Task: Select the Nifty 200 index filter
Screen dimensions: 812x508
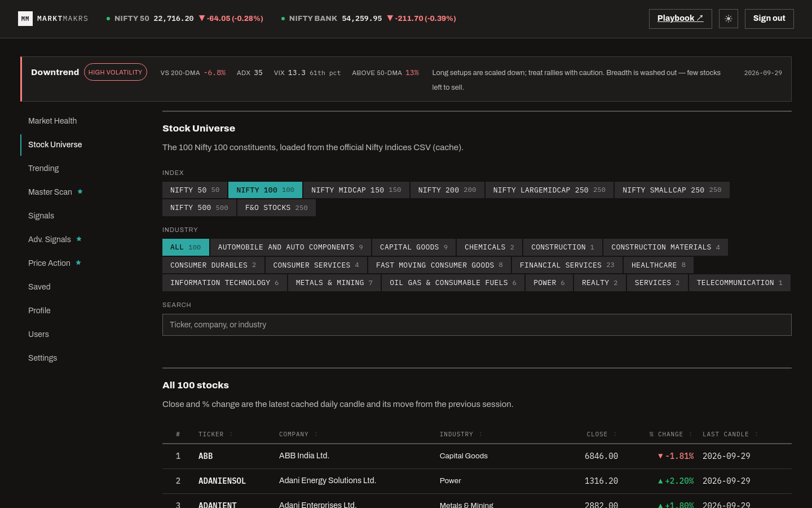Action: (x=447, y=190)
